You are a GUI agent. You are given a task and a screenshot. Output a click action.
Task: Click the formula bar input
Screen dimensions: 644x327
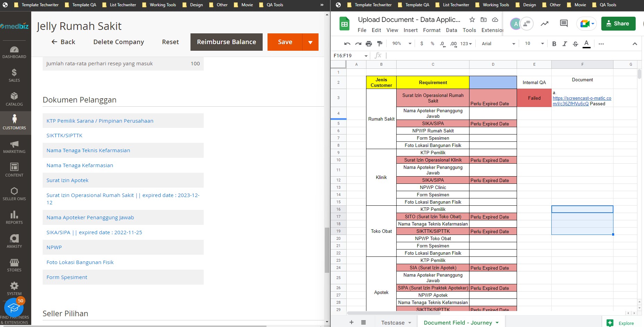coord(451,55)
